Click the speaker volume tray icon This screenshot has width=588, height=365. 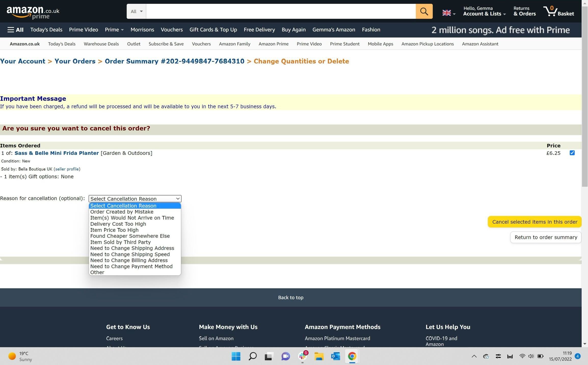click(x=531, y=356)
